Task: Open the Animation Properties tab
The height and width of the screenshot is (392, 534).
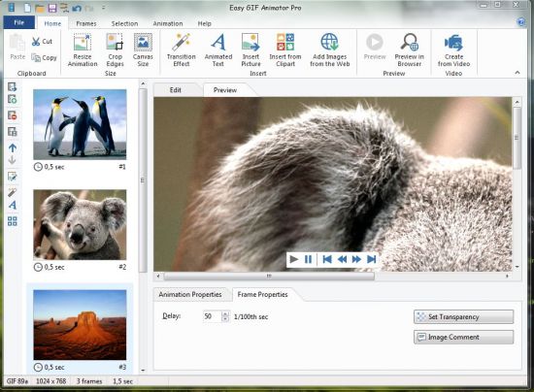Action: click(190, 294)
